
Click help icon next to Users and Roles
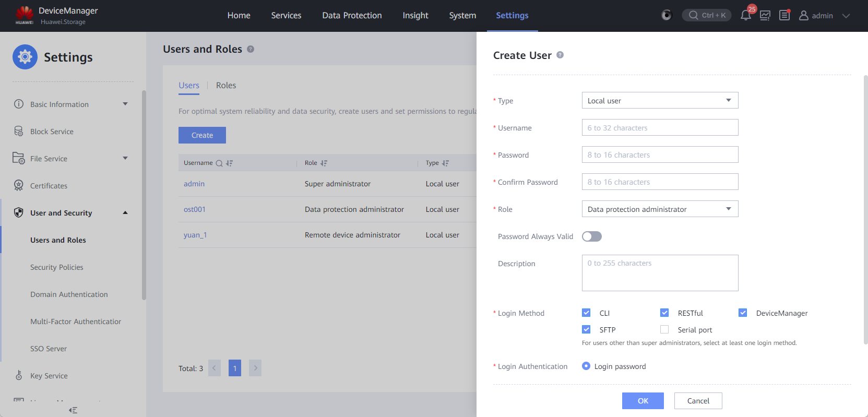(251, 49)
